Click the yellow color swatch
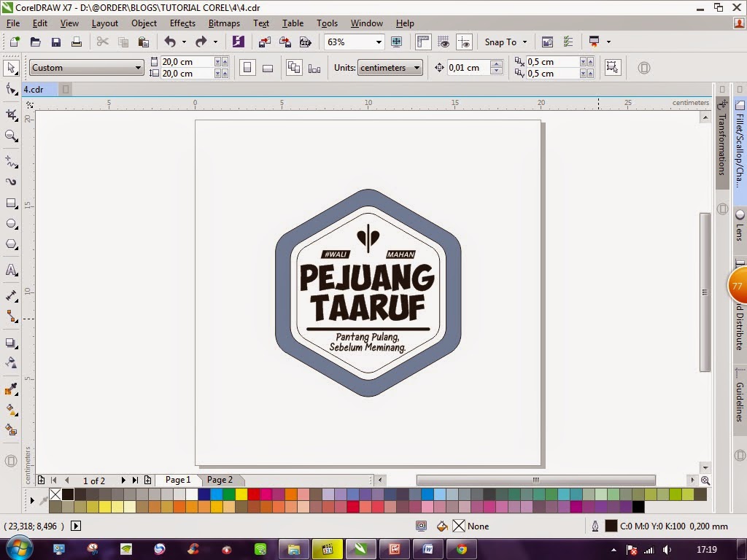This screenshot has width=747, height=560. (x=241, y=494)
